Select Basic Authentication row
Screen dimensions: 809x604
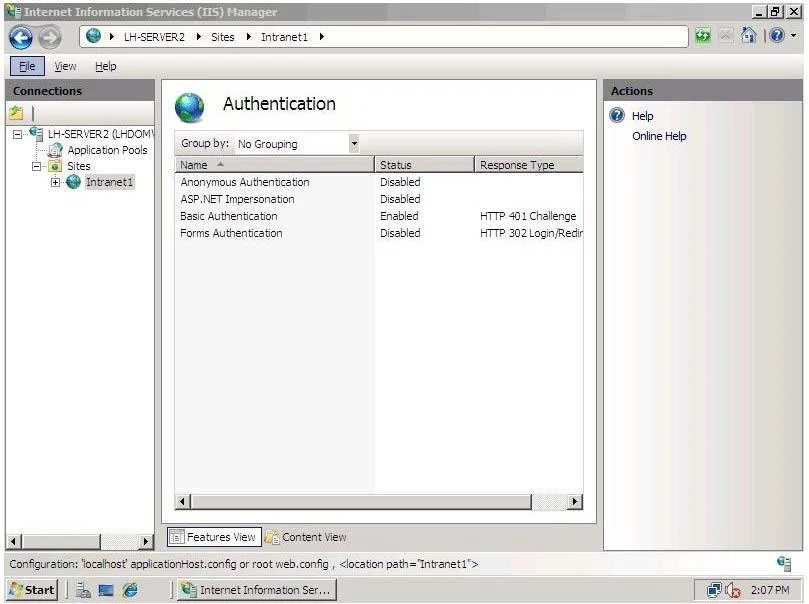(379, 216)
